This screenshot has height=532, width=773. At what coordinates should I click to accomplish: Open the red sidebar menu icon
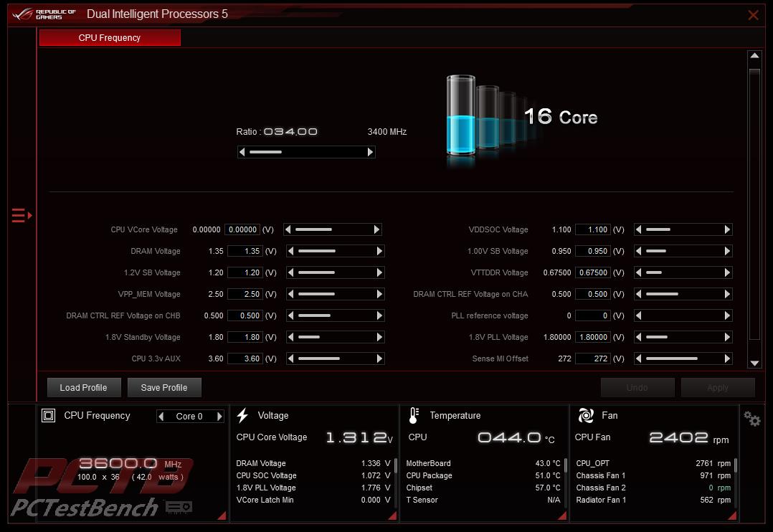(x=22, y=216)
